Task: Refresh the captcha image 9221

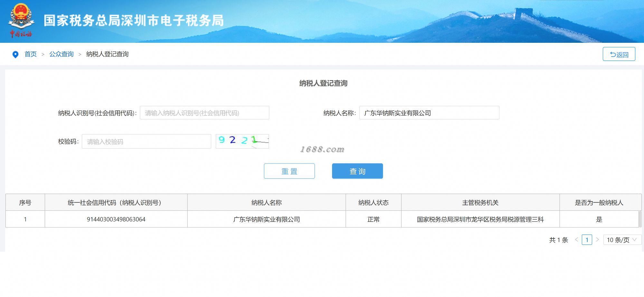Action: [x=242, y=141]
